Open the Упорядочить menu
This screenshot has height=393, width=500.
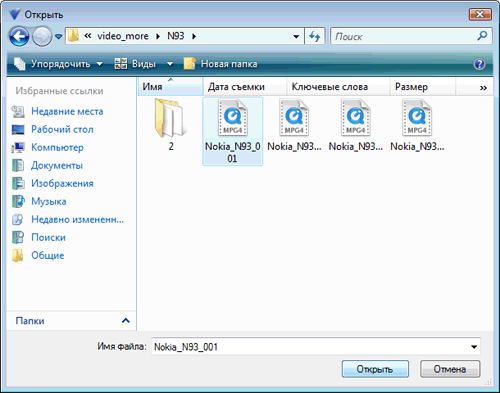[x=59, y=64]
